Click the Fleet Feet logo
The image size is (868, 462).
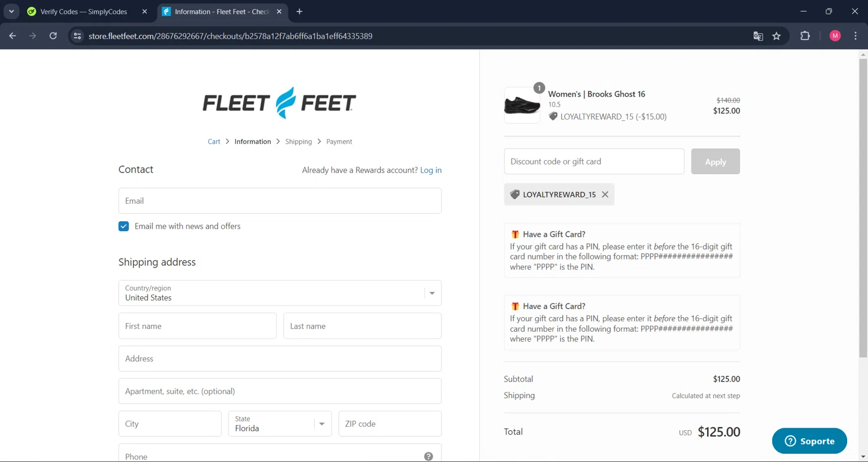(279, 103)
